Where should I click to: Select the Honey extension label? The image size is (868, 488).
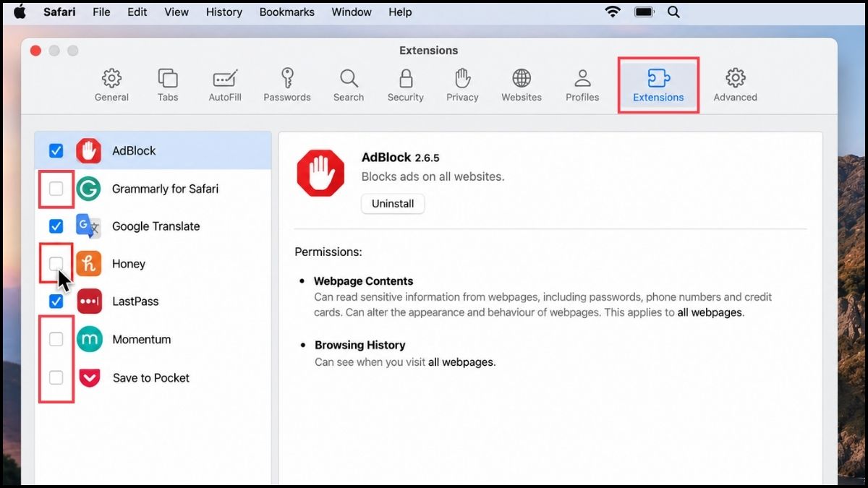coord(129,264)
